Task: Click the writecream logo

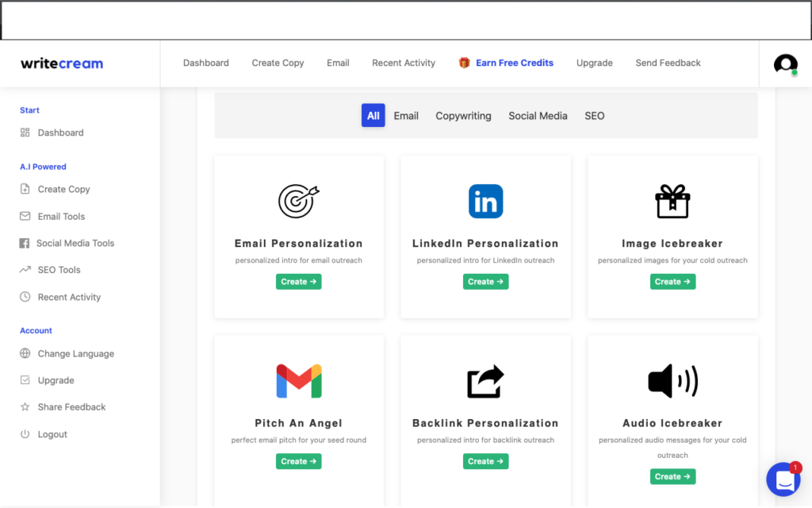Action: tap(62, 63)
